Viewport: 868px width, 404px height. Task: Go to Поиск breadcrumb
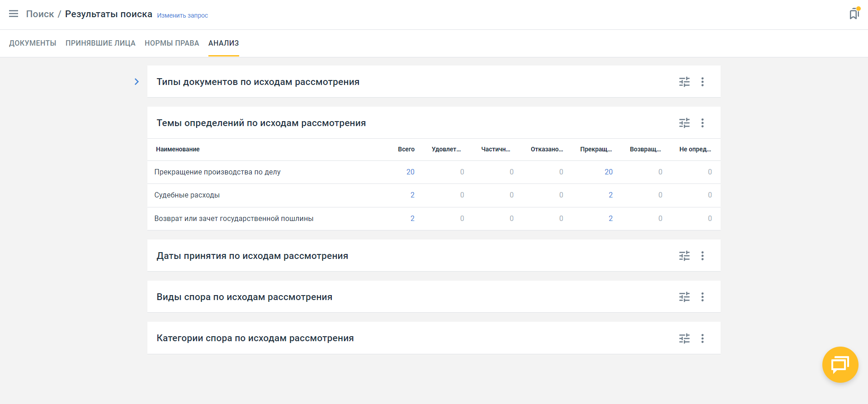click(40, 14)
